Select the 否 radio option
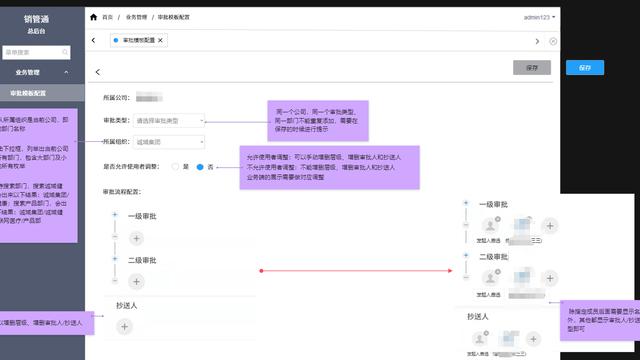The height and width of the screenshot is (360, 640). 200,167
